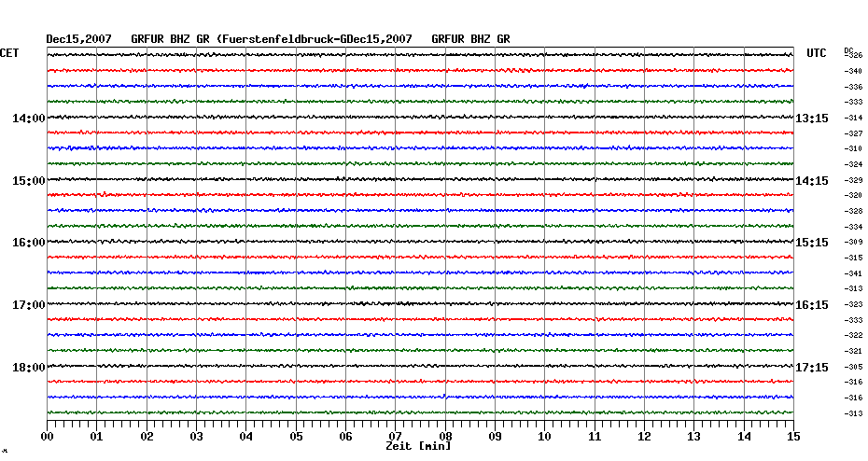
Task: Click the DC value -305
Action: (853, 367)
